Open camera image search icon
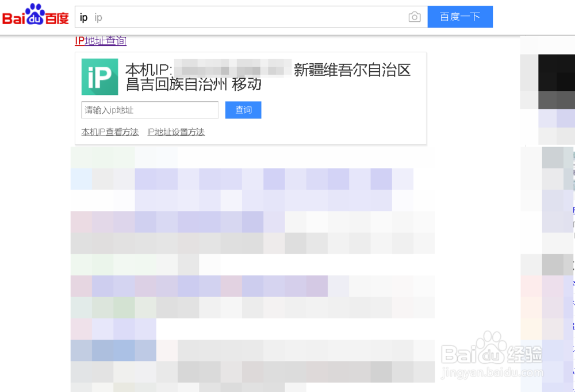 pyautogui.click(x=415, y=17)
